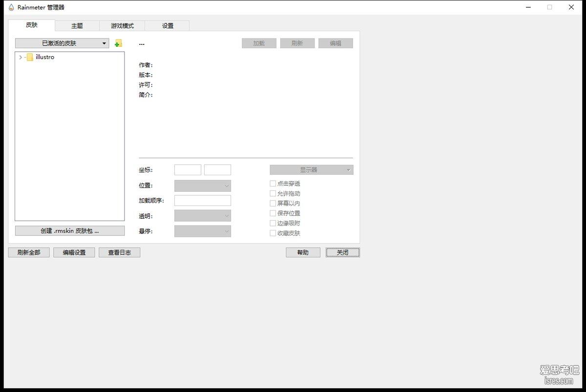Click the 刷新全部 button
Viewport: 586px width, 392px height.
click(29, 252)
